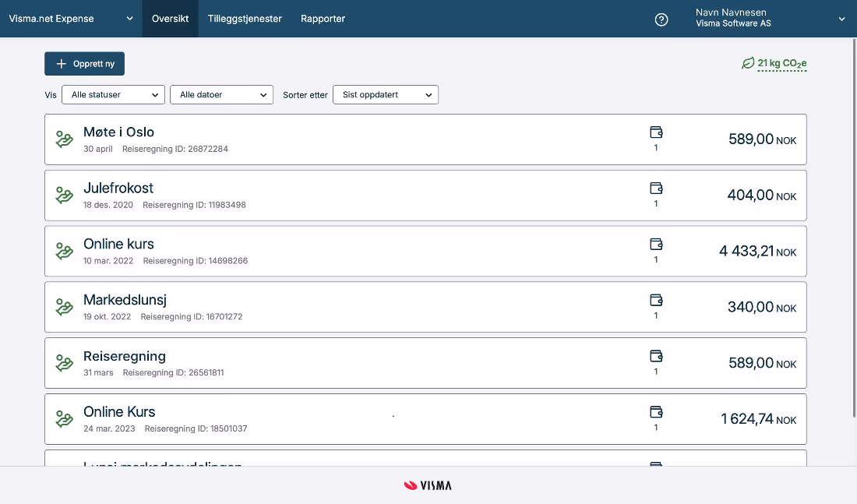This screenshot has width=857, height=504.
Task: Expand the Visma.net Expense app switcher
Action: tap(71, 19)
